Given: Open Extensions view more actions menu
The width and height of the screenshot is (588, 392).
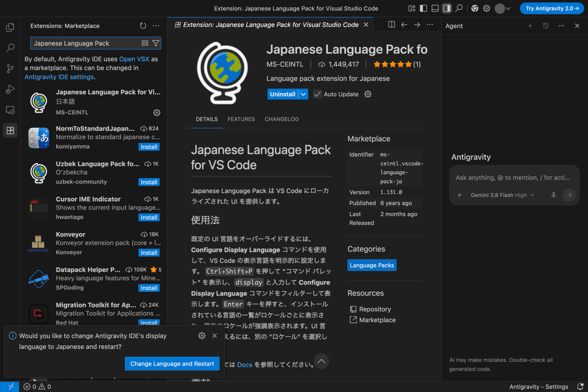Looking at the screenshot, I should pyautogui.click(x=156, y=26).
